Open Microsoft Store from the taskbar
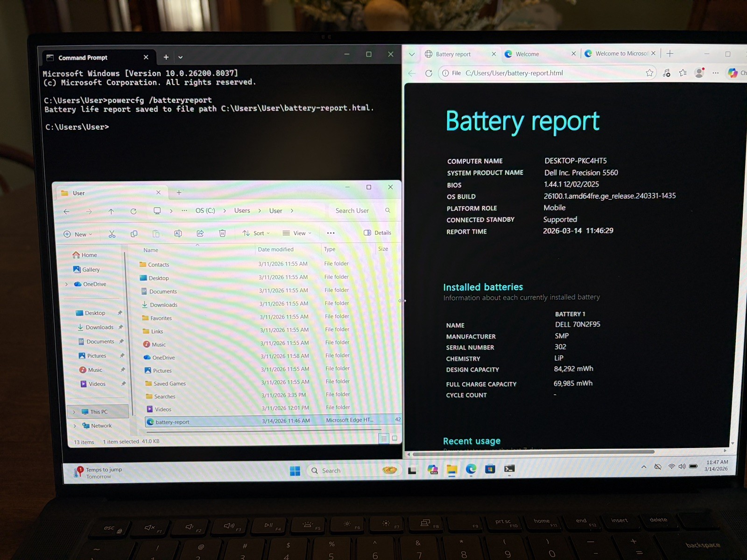The image size is (747, 560). [490, 470]
